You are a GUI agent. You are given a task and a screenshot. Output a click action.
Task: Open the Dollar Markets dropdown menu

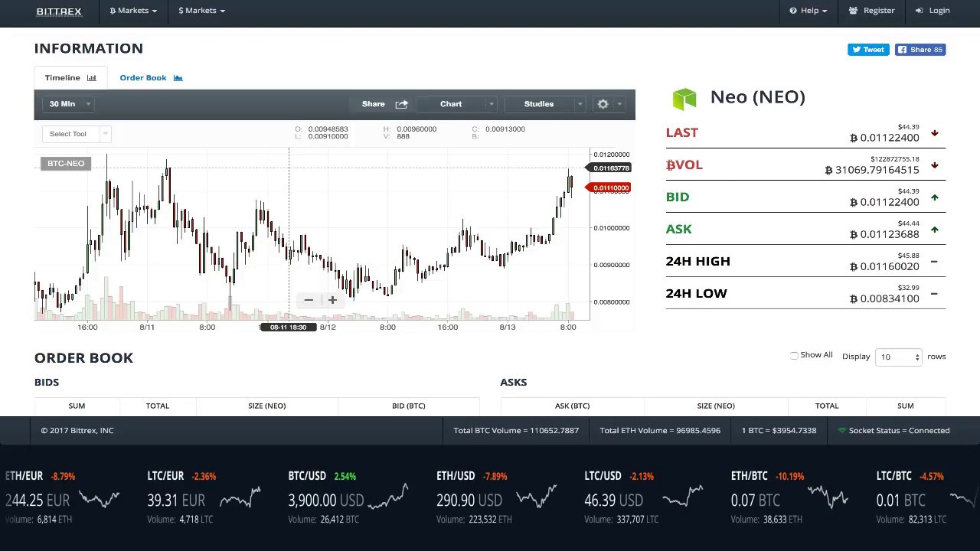click(x=201, y=11)
